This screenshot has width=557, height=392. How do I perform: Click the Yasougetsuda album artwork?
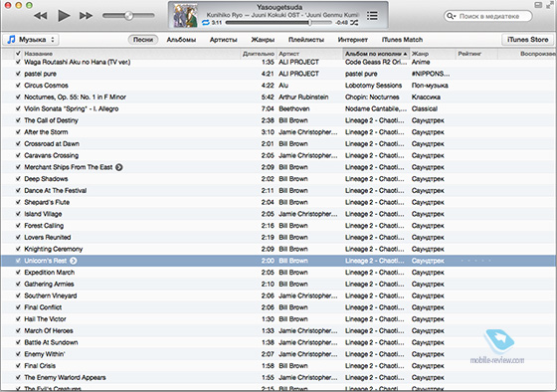(185, 16)
